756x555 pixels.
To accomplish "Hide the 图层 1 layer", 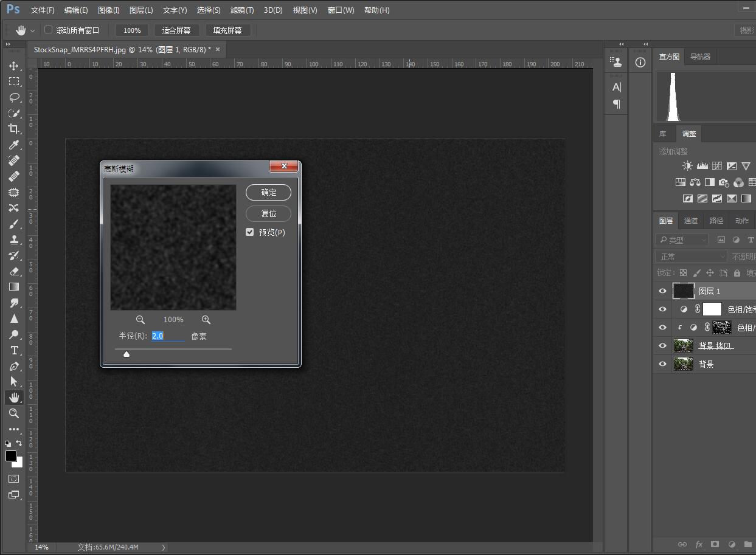I will pos(662,291).
